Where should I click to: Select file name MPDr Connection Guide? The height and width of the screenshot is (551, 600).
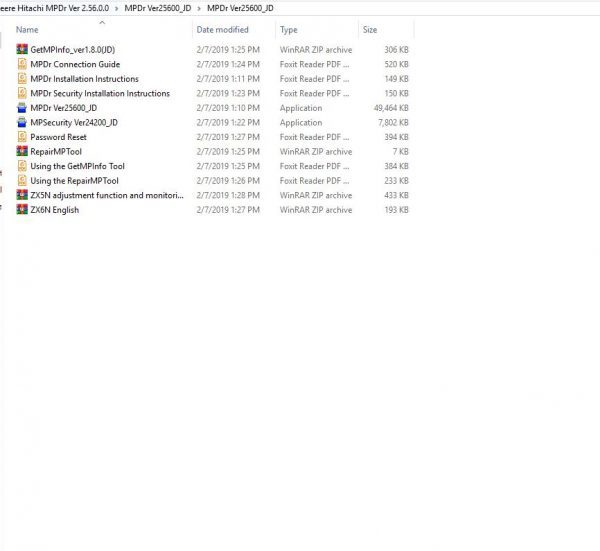(x=75, y=64)
